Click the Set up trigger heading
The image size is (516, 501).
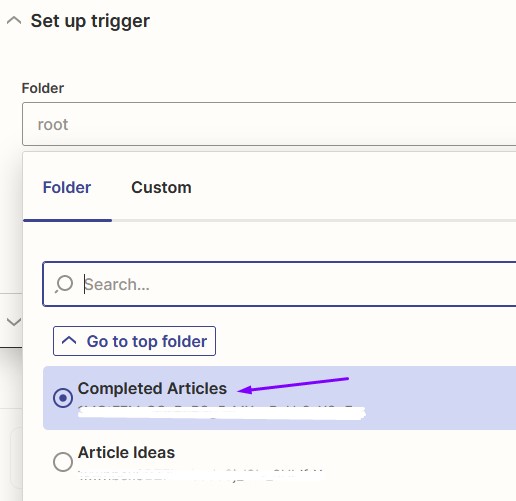pyautogui.click(x=90, y=22)
